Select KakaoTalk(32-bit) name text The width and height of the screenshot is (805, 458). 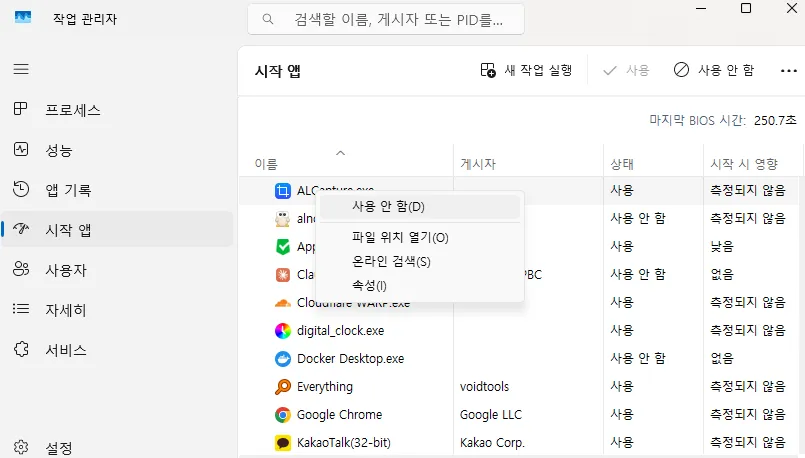[343, 443]
